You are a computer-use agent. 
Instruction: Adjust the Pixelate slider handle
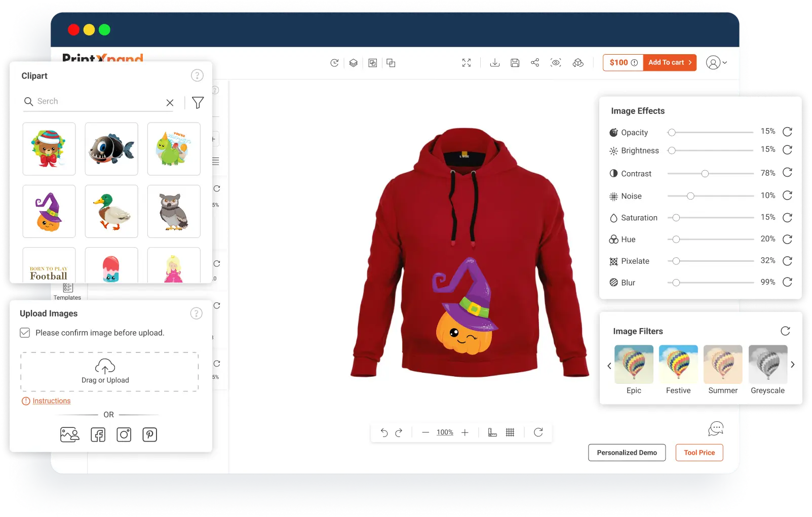[x=676, y=261]
